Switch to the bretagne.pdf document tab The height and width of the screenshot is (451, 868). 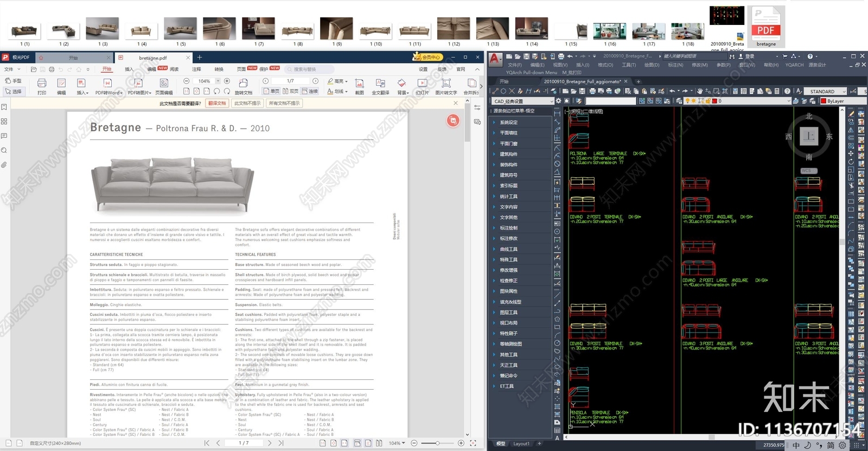coord(153,58)
